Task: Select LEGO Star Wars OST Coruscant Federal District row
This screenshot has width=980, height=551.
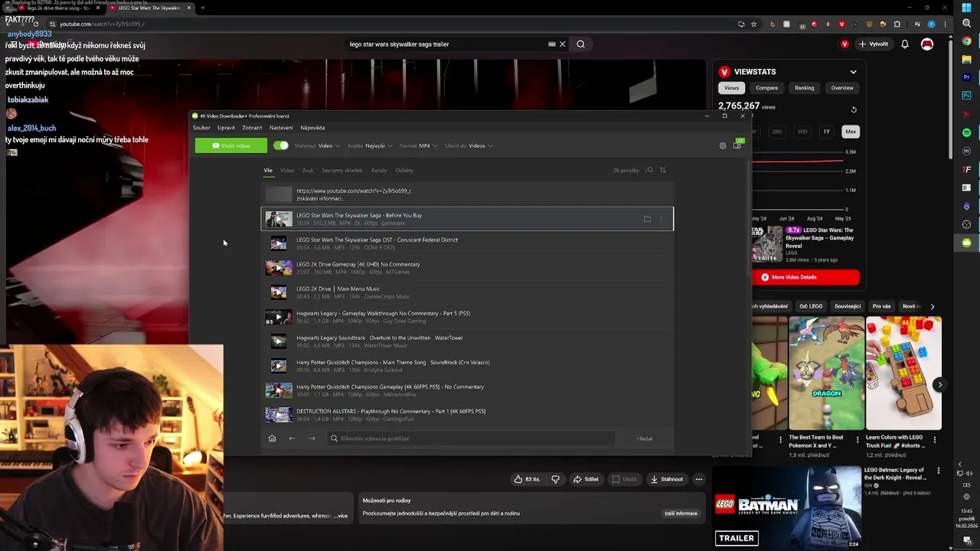Action: (x=467, y=243)
